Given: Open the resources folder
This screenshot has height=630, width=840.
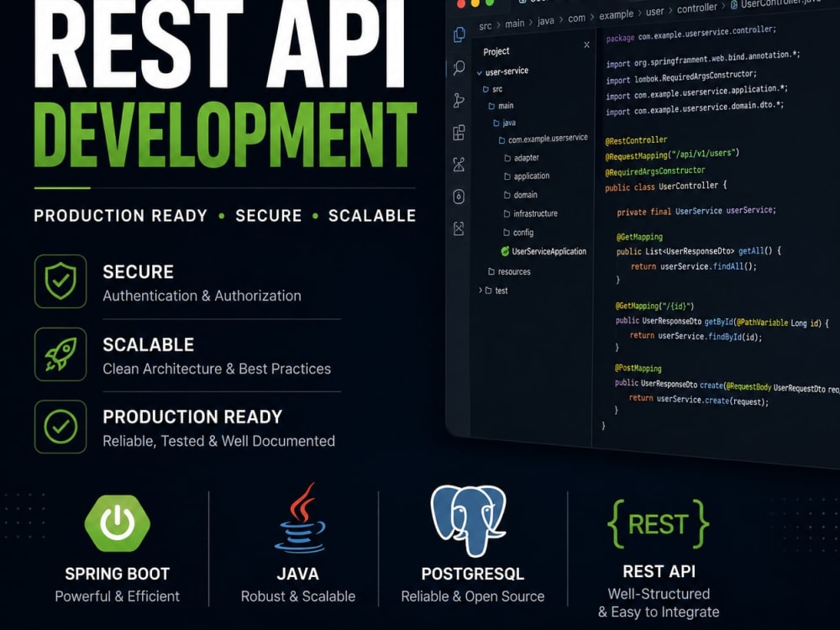Looking at the screenshot, I should [x=509, y=271].
